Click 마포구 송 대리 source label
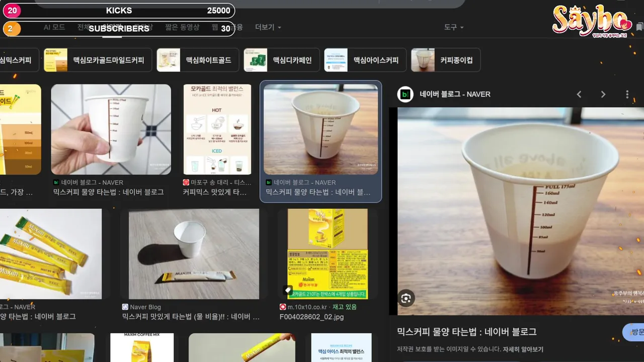 pyautogui.click(x=221, y=183)
